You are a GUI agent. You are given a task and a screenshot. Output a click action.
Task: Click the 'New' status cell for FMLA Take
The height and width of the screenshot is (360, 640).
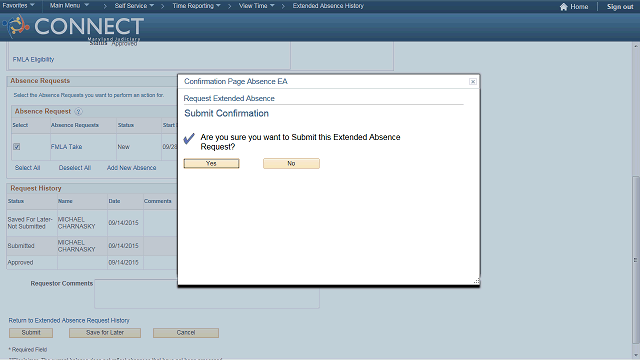[123, 147]
